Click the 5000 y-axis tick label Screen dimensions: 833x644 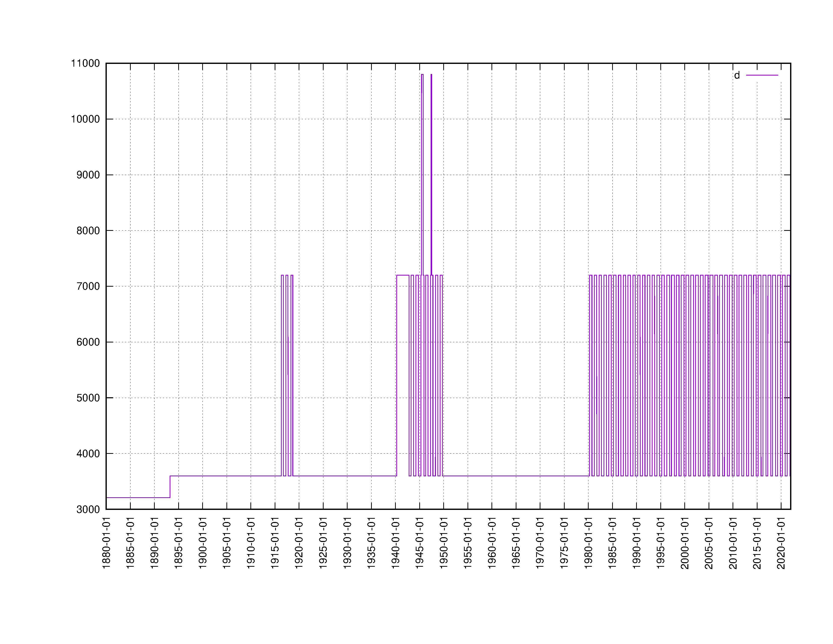[x=88, y=398]
